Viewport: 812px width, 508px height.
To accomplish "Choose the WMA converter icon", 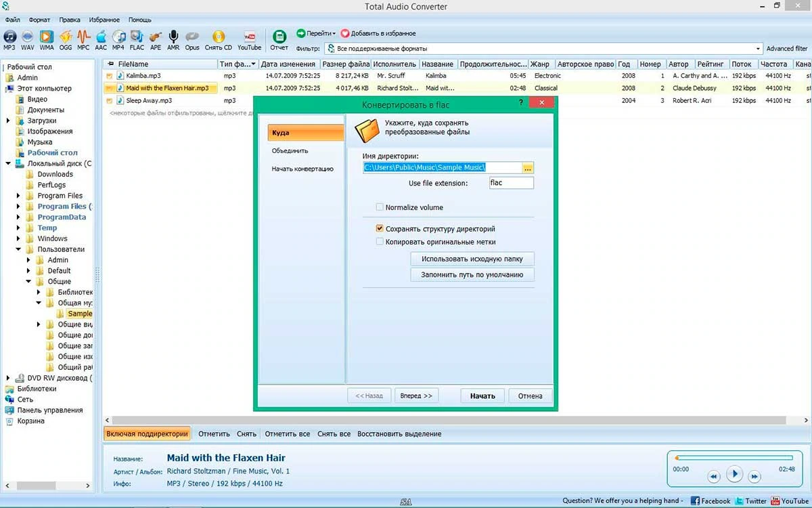I will pyautogui.click(x=46, y=40).
